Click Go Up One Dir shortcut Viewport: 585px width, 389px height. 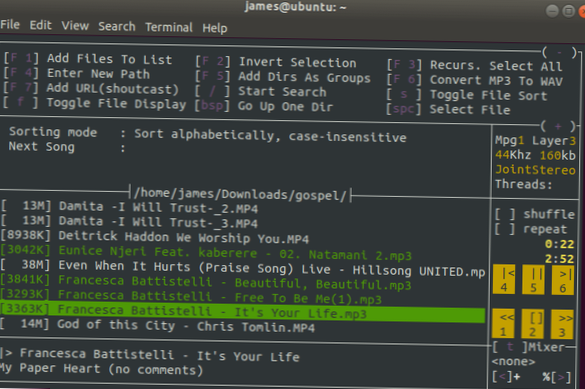click(264, 106)
